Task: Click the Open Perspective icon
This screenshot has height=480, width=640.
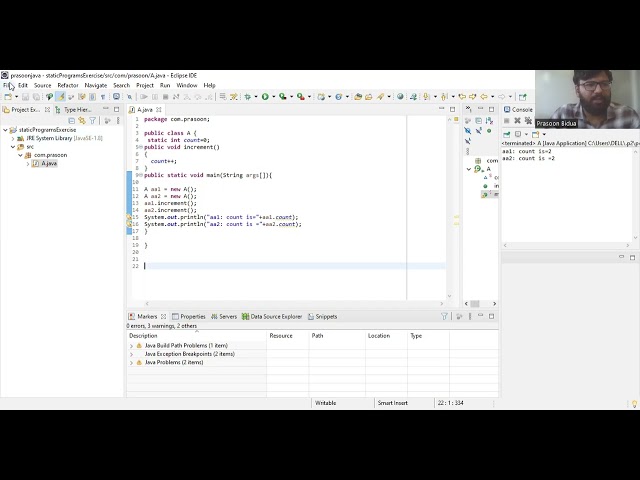Action: (522, 97)
